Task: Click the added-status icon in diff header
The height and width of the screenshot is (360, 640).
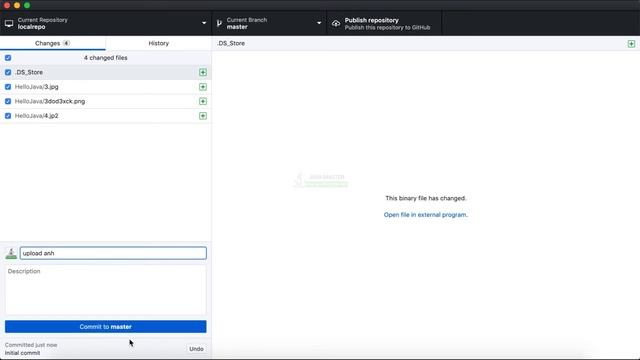Action: (631, 44)
